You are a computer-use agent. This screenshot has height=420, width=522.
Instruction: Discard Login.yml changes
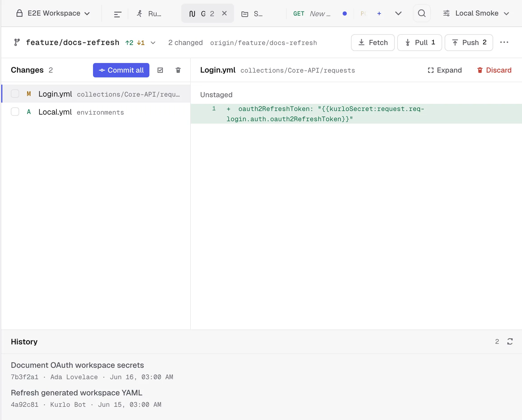click(x=494, y=70)
